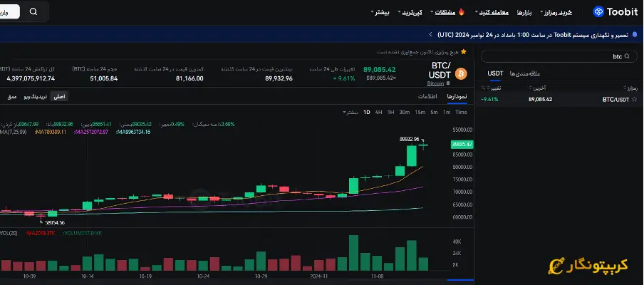
Task: Click the icon beside the Bitcoin link
Action: click(448, 83)
